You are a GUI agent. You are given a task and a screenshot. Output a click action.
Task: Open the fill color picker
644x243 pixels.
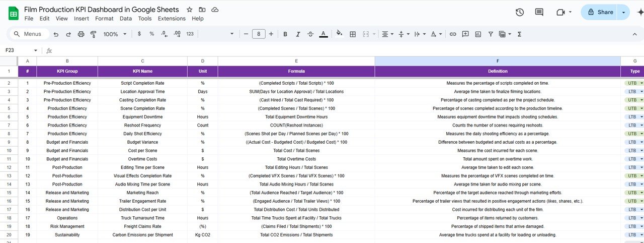tap(339, 34)
